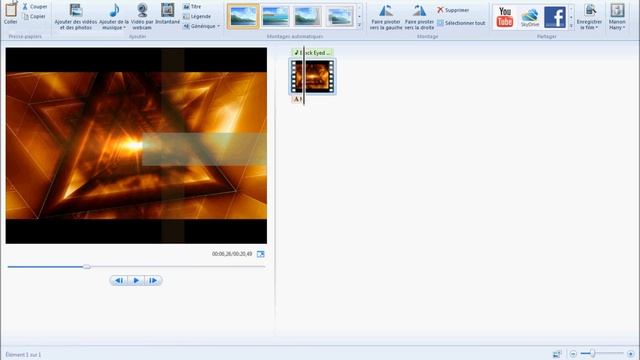Viewport: 640px width, 360px height.
Task: Click Sélectionner tout
Action: click(461, 23)
